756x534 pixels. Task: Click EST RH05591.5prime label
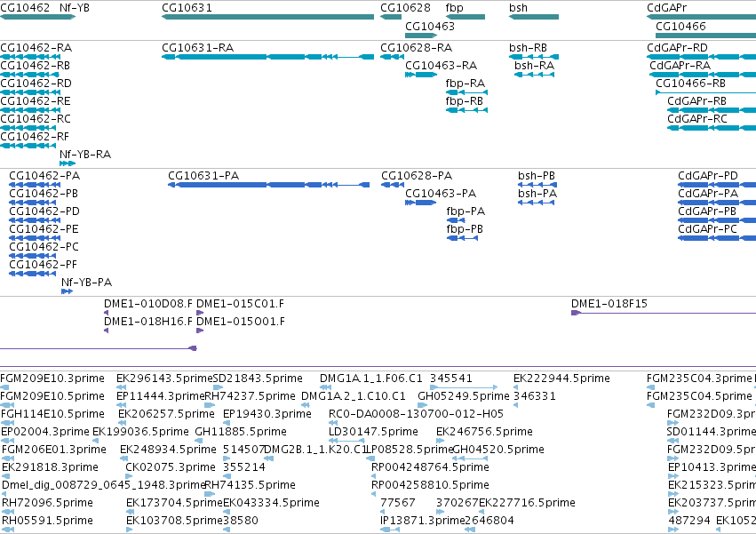pos(48,521)
